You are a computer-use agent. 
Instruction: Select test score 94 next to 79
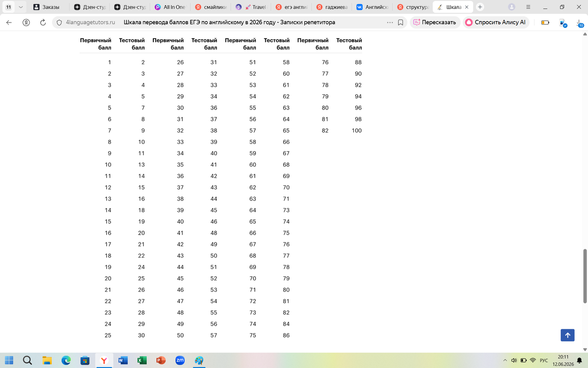click(x=358, y=96)
